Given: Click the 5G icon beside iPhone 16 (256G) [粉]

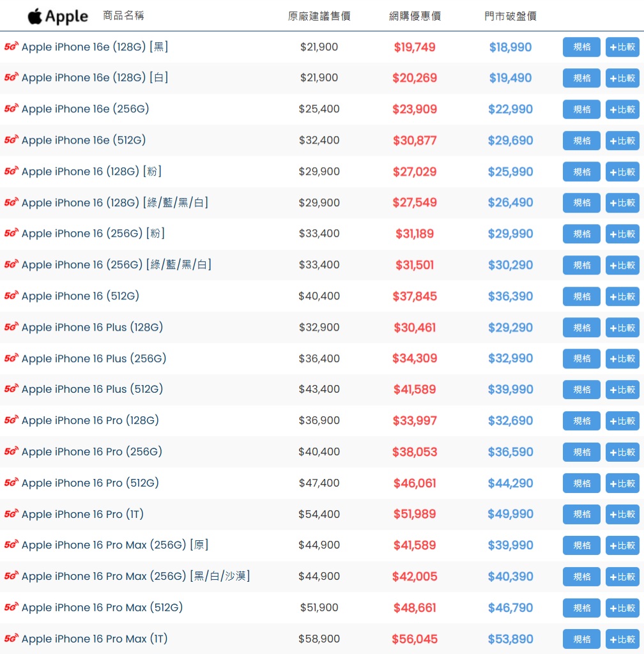Looking at the screenshot, I should 11,233.
